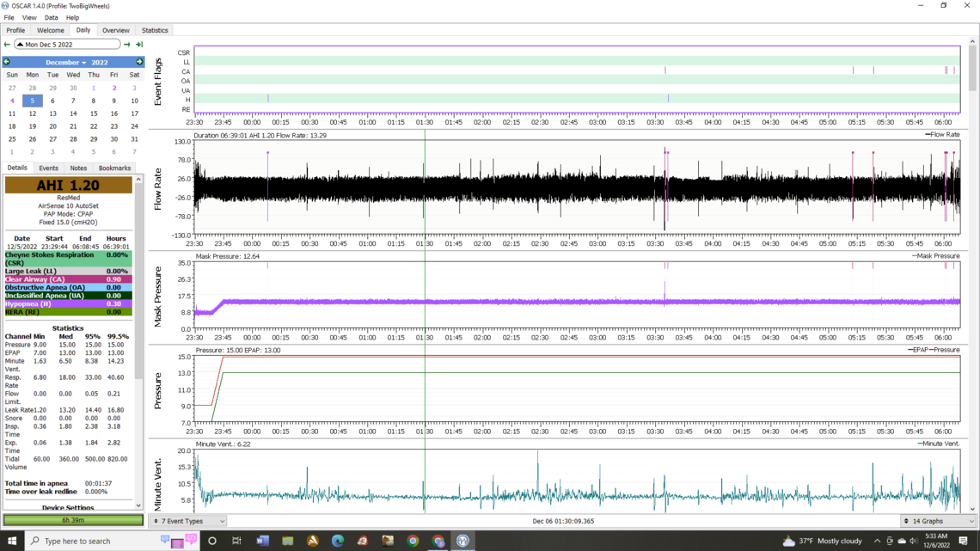The image size is (980, 551).
Task: Click the 6h 39m session length bar
Action: coord(73,520)
